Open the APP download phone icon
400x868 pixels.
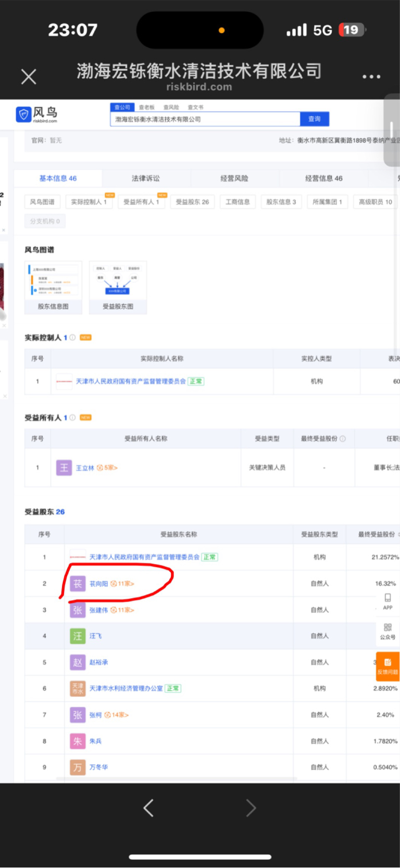(387, 601)
